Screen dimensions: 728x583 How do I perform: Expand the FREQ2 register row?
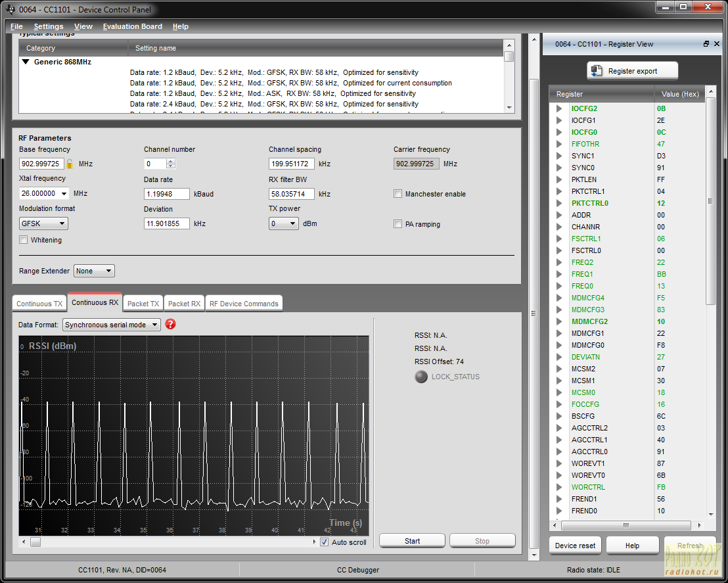pyautogui.click(x=559, y=262)
